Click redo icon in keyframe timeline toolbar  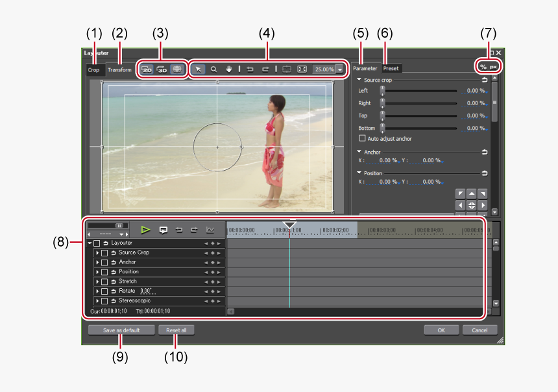(x=194, y=230)
